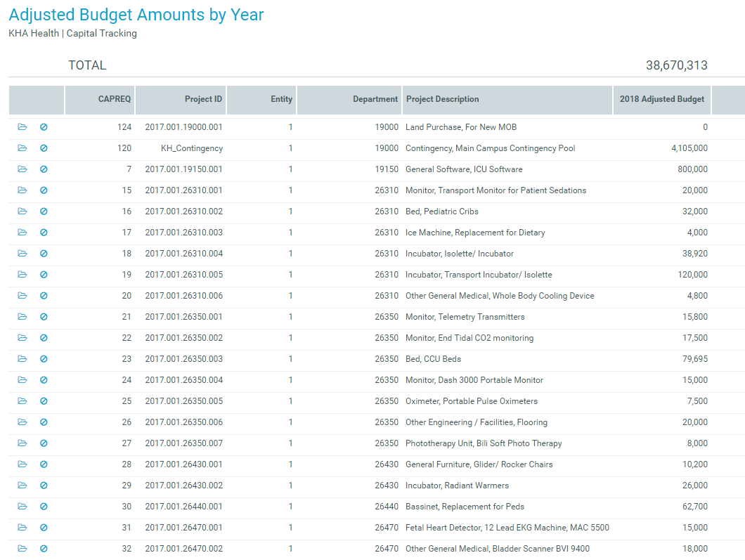Select Land Purchase, For New MOB description
The image size is (745, 560).
[461, 126]
